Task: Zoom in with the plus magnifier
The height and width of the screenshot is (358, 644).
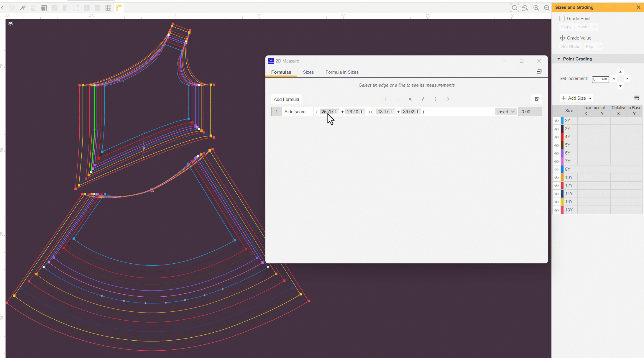Action: (x=536, y=8)
